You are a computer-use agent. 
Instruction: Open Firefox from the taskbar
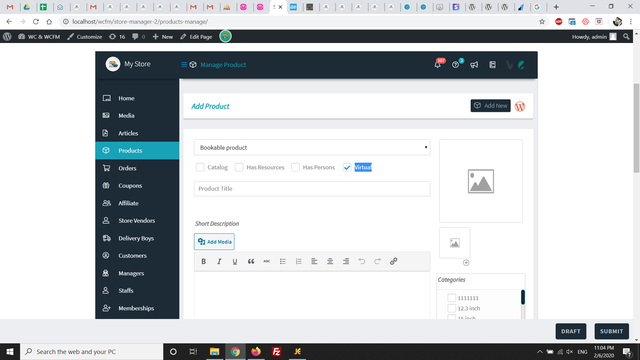pos(256,351)
